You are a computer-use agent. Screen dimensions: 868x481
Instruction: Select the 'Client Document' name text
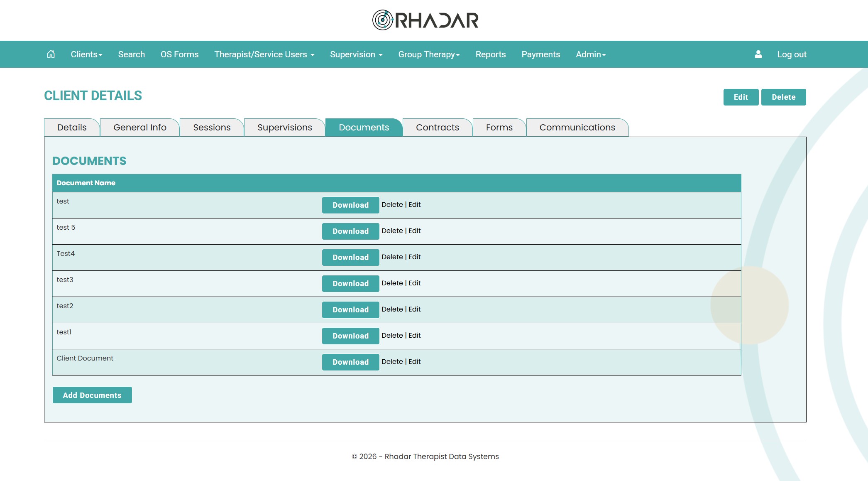point(85,358)
